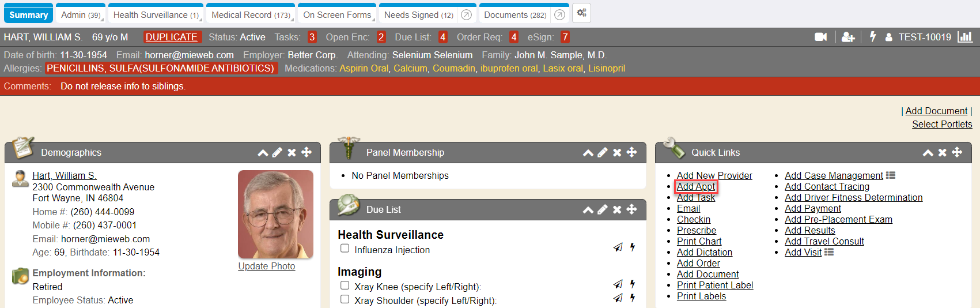Switch to the Medical Record tab
The width and height of the screenshot is (980, 308).
(250, 15)
